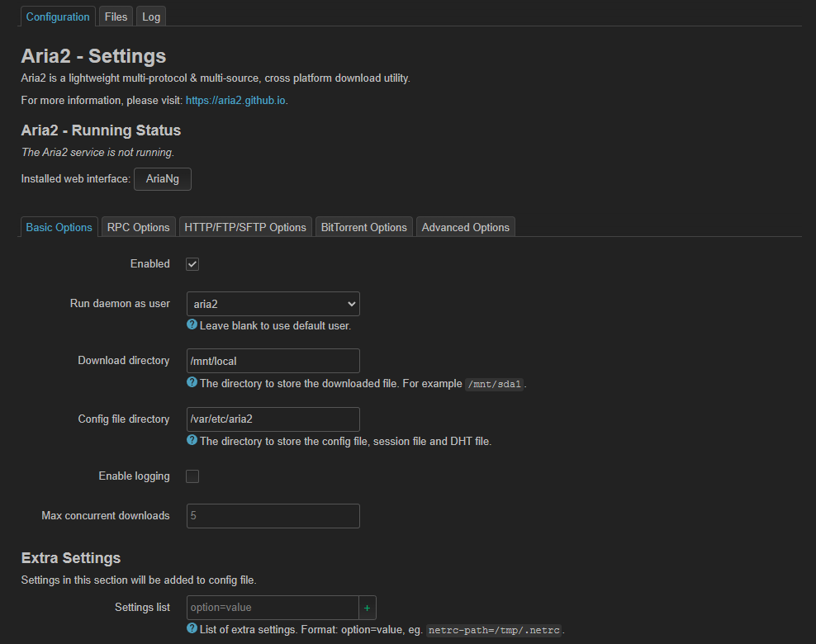Viewport: 816px width, 644px height.
Task: Uncheck the Enabled checkbox
Action: click(192, 264)
